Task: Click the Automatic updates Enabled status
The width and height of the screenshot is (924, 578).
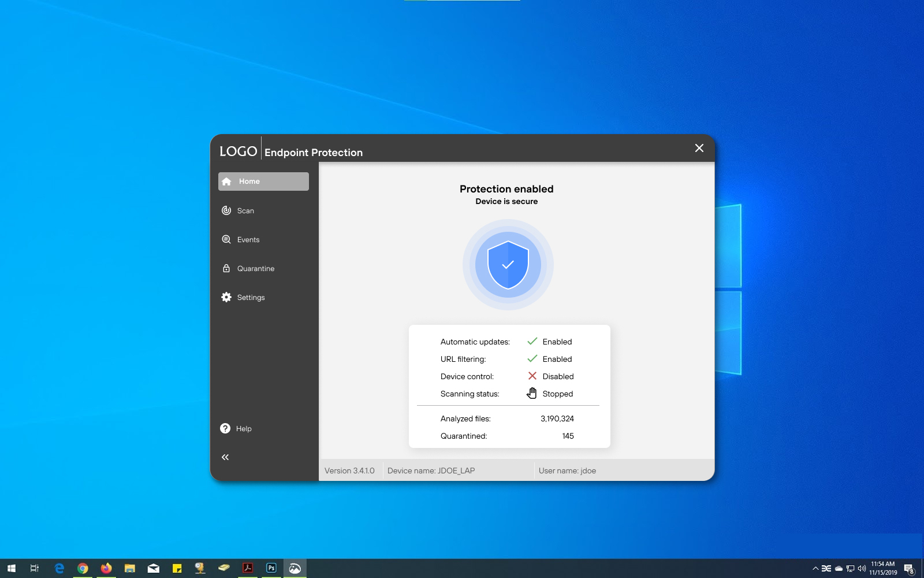Action: pos(557,342)
